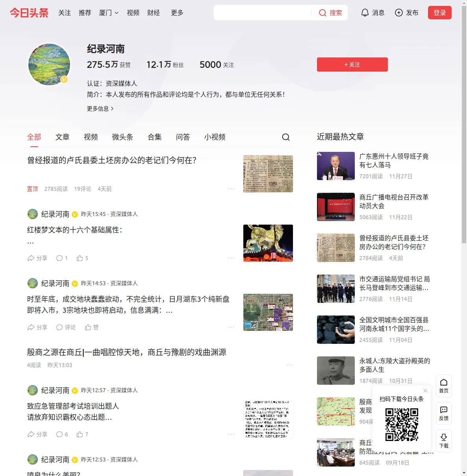Switch to the 微头条 tab
This screenshot has height=476, width=467.
[x=123, y=137]
